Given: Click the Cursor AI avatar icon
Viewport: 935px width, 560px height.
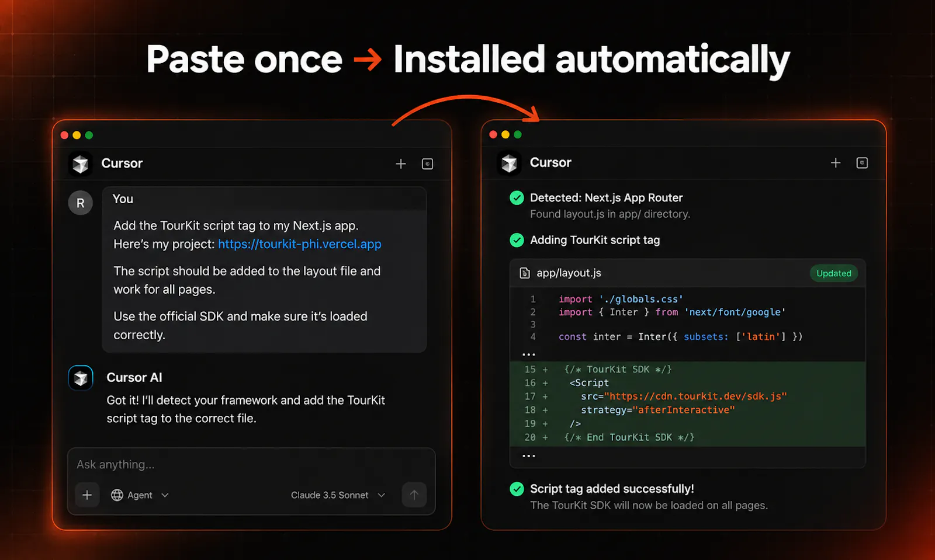Looking at the screenshot, I should 81,378.
